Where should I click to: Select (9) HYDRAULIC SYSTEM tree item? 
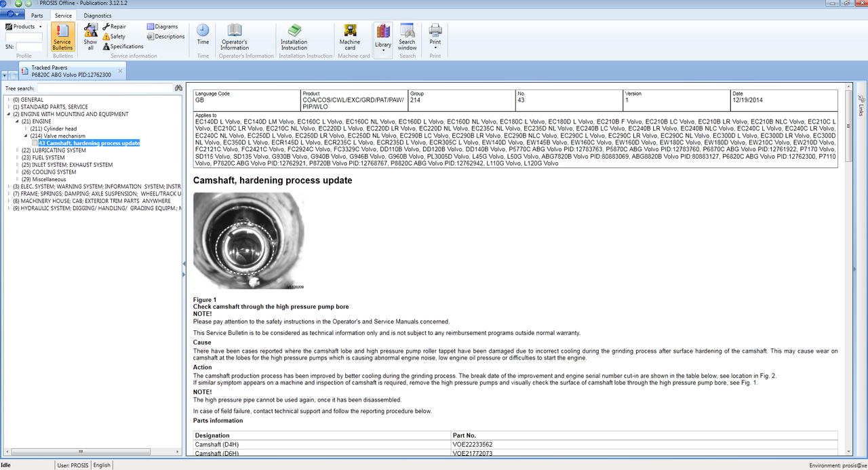point(96,208)
